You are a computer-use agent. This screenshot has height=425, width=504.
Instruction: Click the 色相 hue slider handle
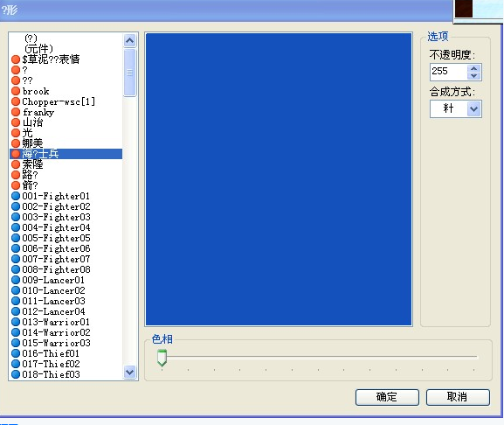click(162, 358)
